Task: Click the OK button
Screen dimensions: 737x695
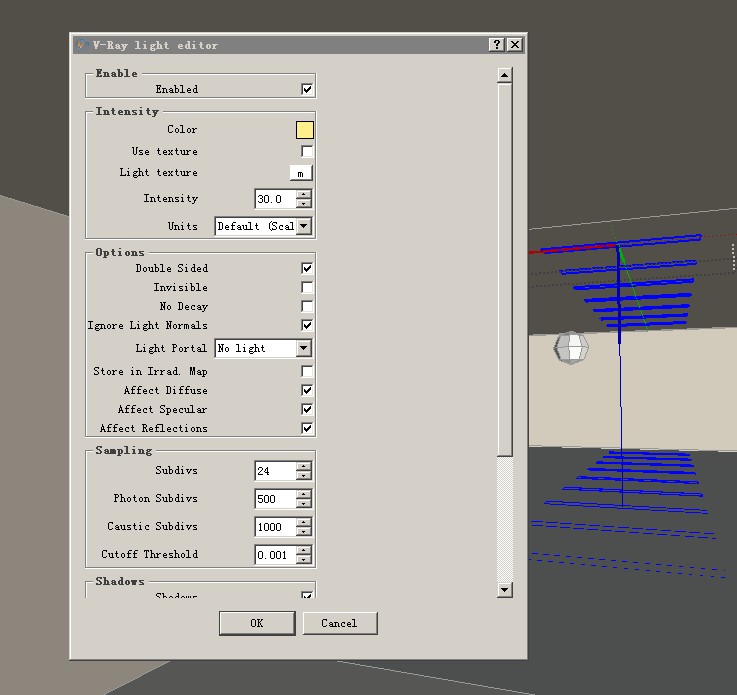Action: coord(257,623)
